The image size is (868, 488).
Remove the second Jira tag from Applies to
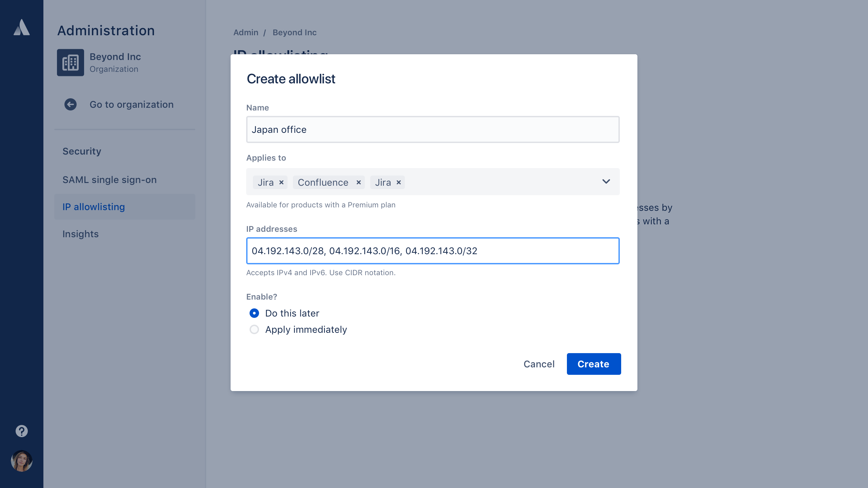click(399, 182)
